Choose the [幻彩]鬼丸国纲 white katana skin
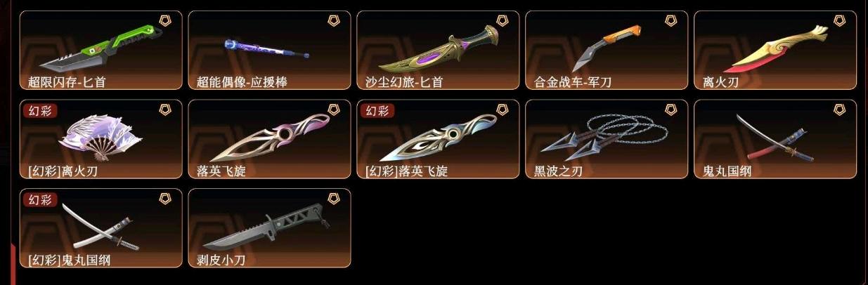868x285 pixels. [101, 228]
